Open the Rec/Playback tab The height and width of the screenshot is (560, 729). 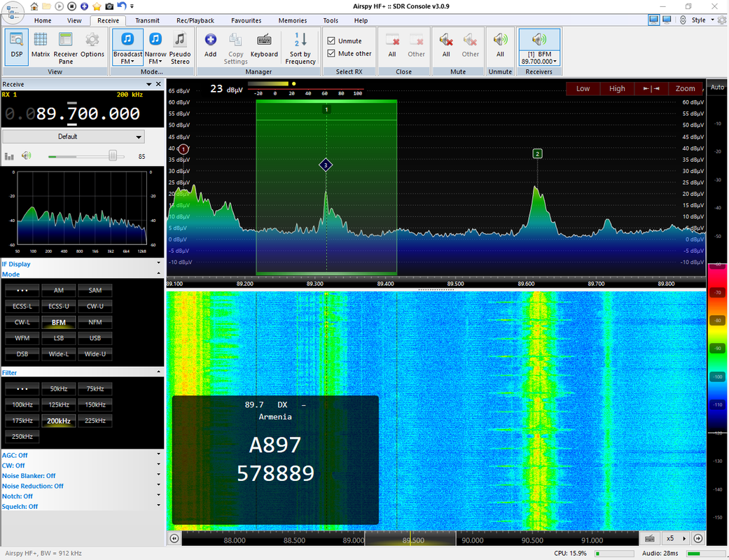[195, 20]
